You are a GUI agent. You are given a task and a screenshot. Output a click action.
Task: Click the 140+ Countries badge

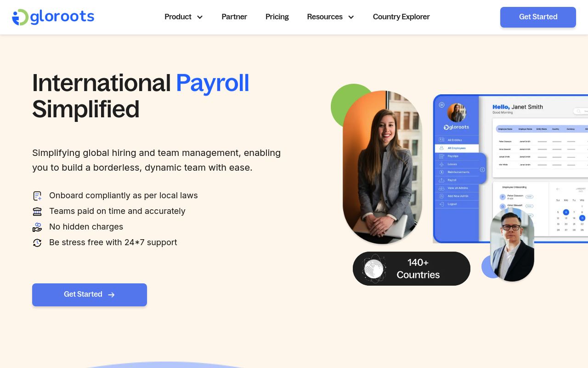tap(412, 269)
